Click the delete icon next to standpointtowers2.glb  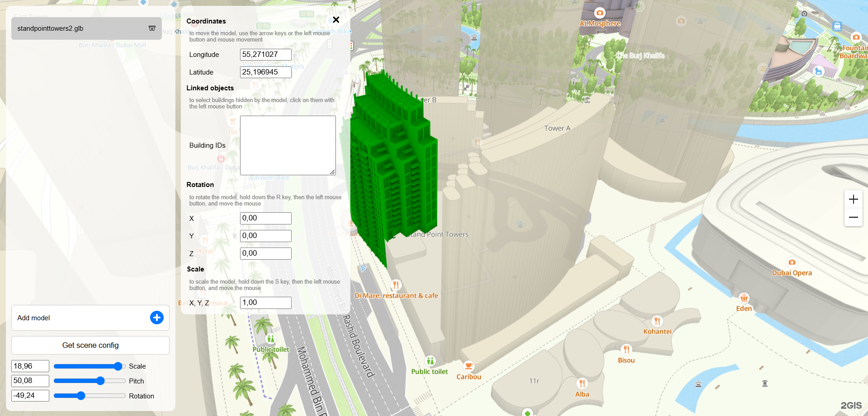[x=152, y=28]
